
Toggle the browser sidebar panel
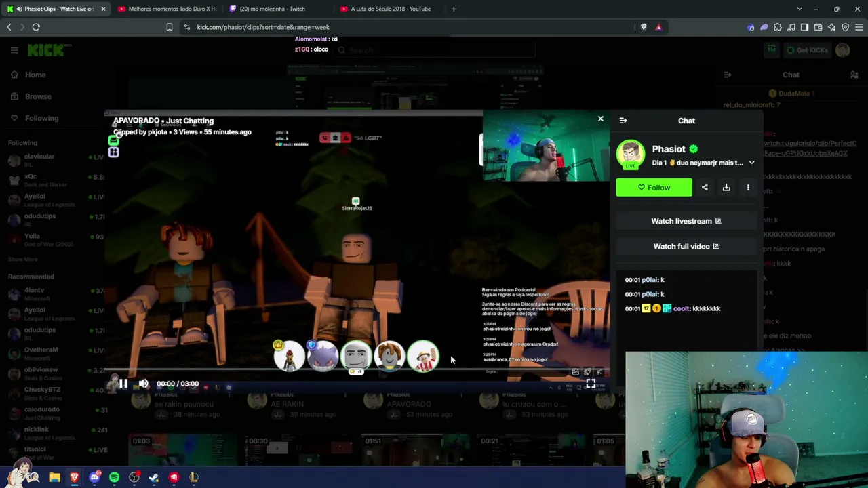(x=804, y=27)
